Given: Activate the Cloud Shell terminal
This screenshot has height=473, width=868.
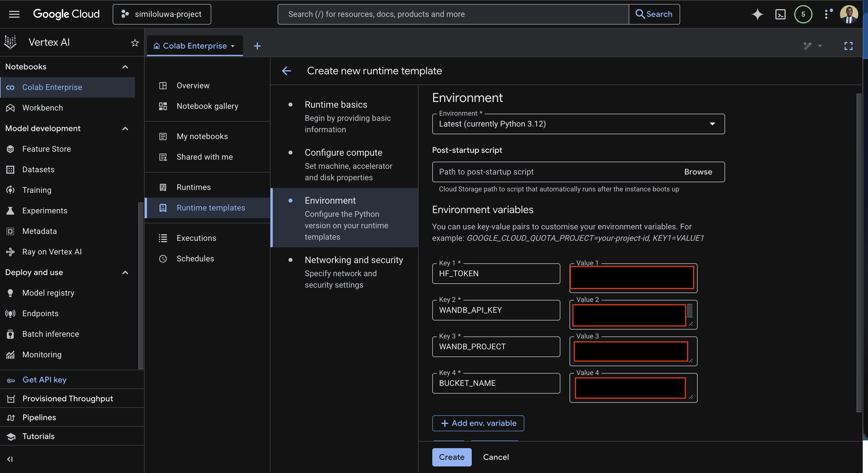Looking at the screenshot, I should point(781,14).
